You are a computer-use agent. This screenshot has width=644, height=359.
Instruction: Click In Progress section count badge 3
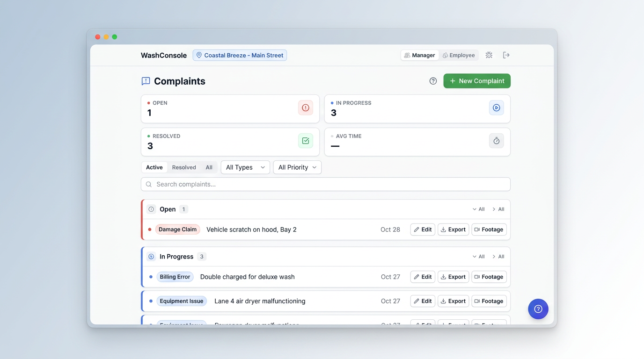pyautogui.click(x=202, y=257)
